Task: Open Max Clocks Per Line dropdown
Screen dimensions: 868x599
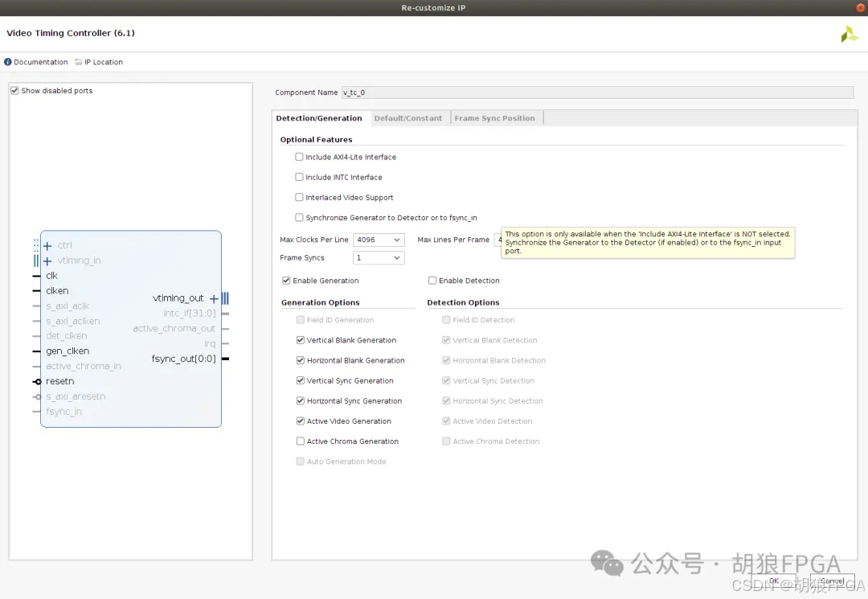Action: (x=379, y=240)
